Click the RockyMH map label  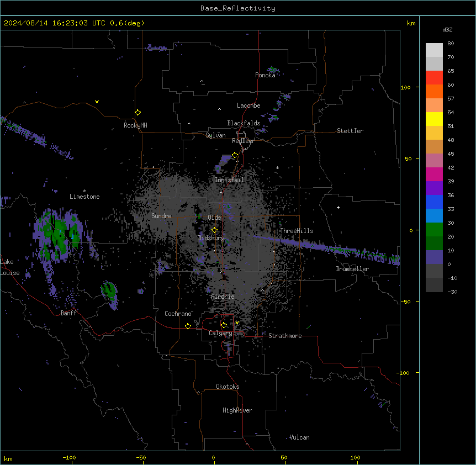tap(135, 125)
